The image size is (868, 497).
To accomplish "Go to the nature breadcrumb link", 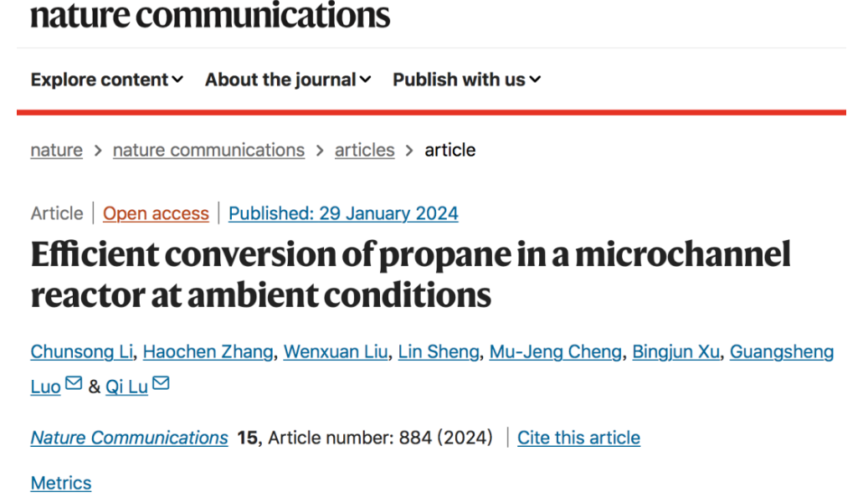I will [x=56, y=150].
